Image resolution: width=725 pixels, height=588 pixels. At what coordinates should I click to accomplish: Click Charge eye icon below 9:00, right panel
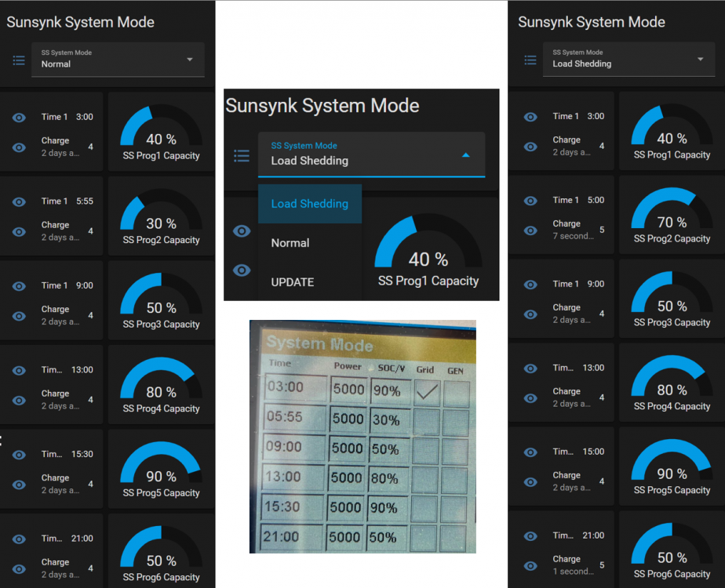[x=530, y=314]
